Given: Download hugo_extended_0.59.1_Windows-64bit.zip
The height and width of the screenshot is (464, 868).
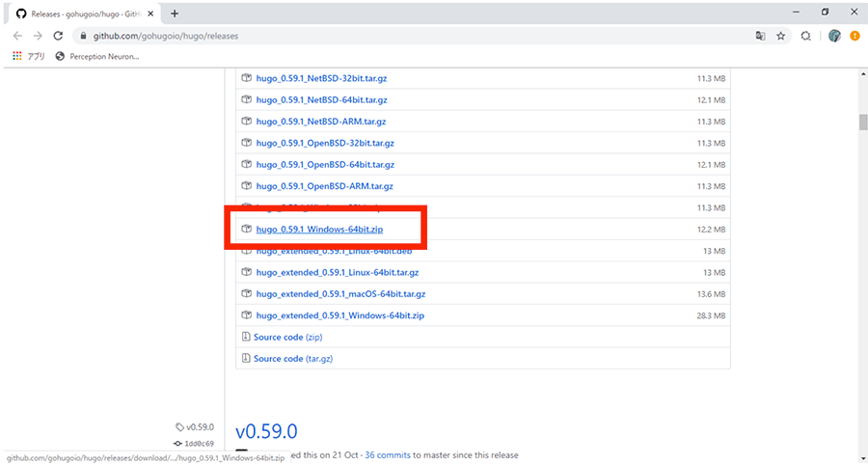Looking at the screenshot, I should [339, 315].
